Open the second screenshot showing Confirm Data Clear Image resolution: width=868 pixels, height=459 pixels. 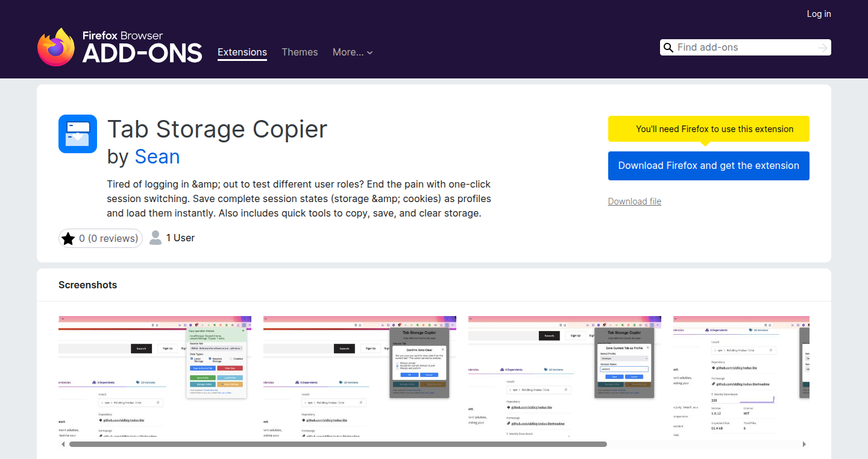coord(360,376)
